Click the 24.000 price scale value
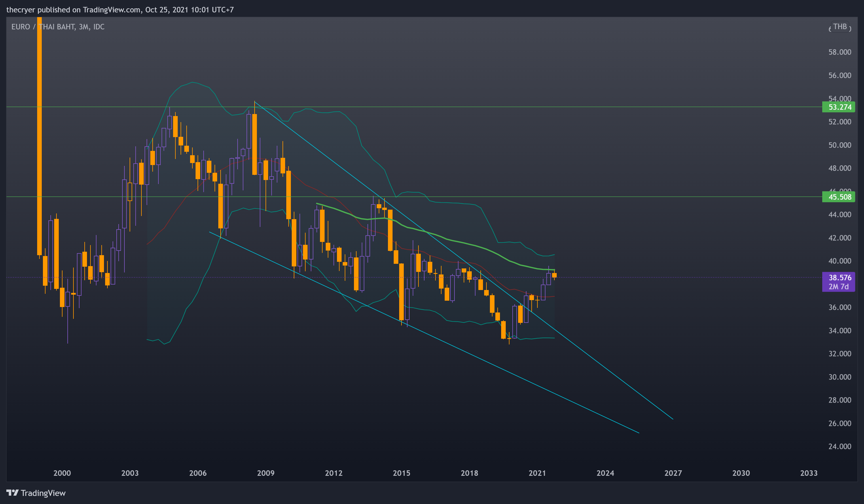Screen dimensions: 864x504 840,446
